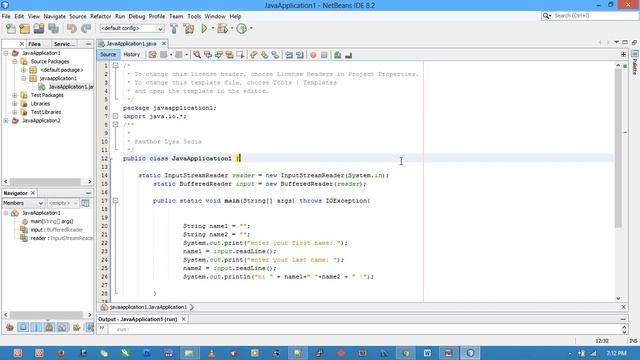Click the Open Project toolbar icon

click(x=39, y=29)
